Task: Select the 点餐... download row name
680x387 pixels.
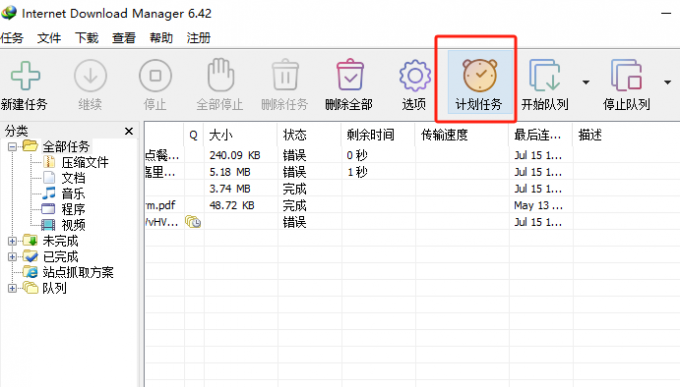Action: pyautogui.click(x=162, y=155)
